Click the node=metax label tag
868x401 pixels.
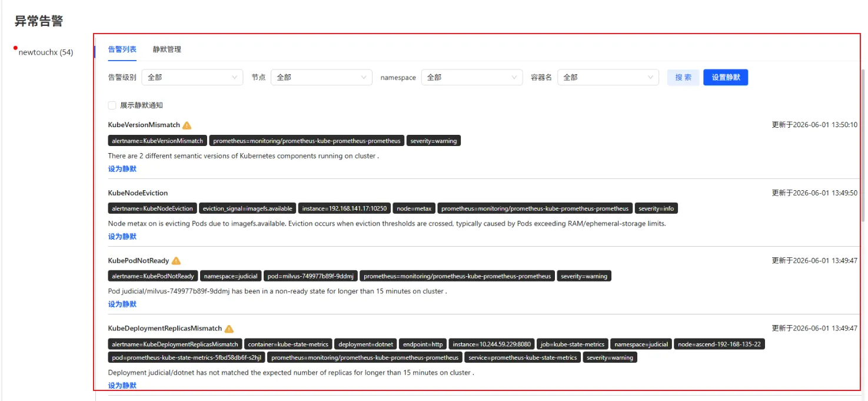click(414, 208)
